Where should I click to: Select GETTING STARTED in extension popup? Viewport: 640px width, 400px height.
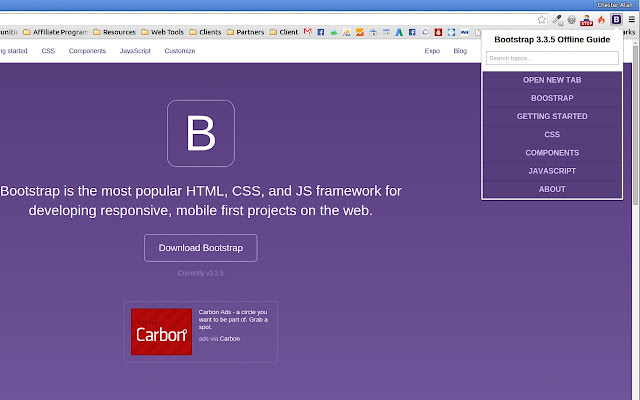(x=552, y=116)
